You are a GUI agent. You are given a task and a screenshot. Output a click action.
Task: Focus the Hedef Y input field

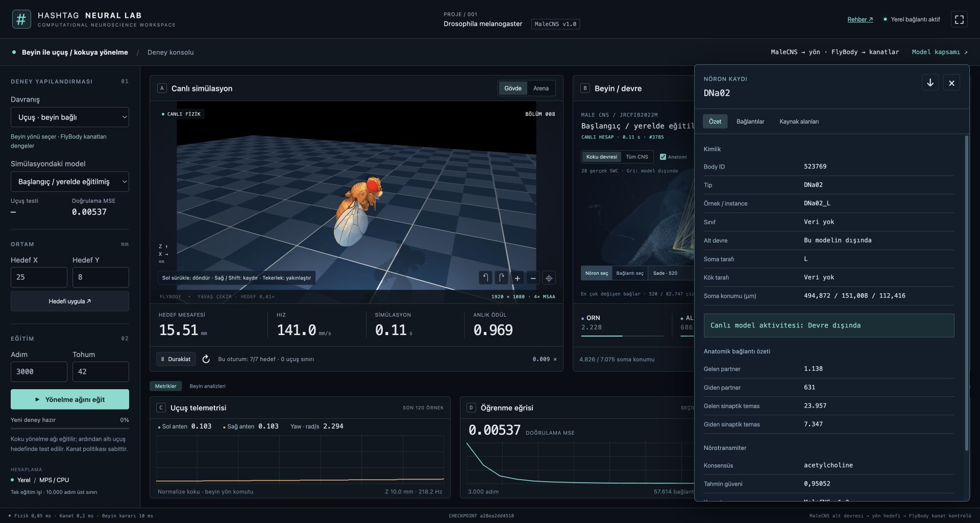click(101, 277)
